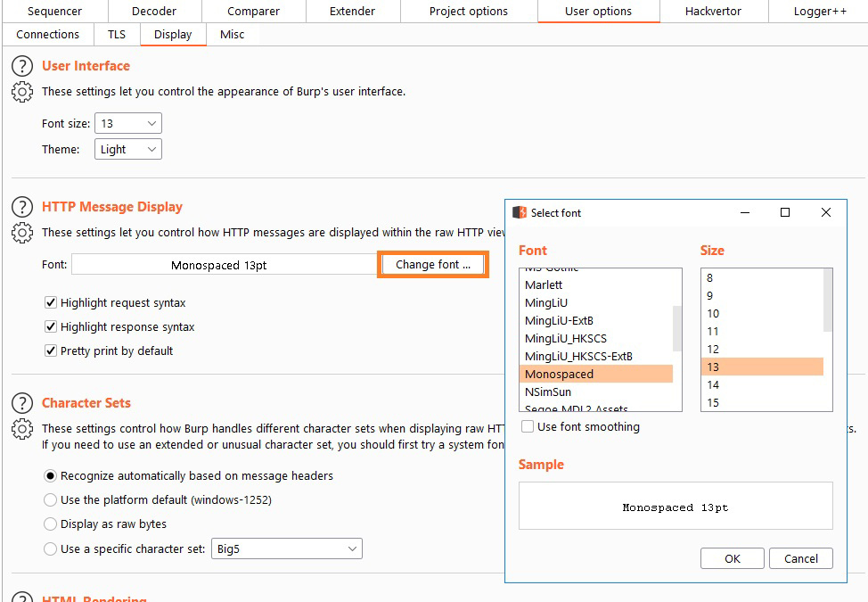This screenshot has height=602, width=868.
Task: Select the Display sub-tab
Action: (x=173, y=35)
